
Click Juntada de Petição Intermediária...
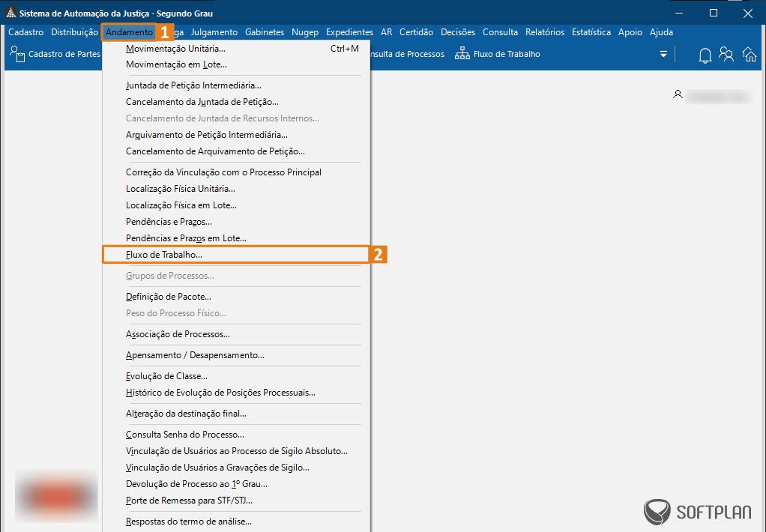[193, 85]
